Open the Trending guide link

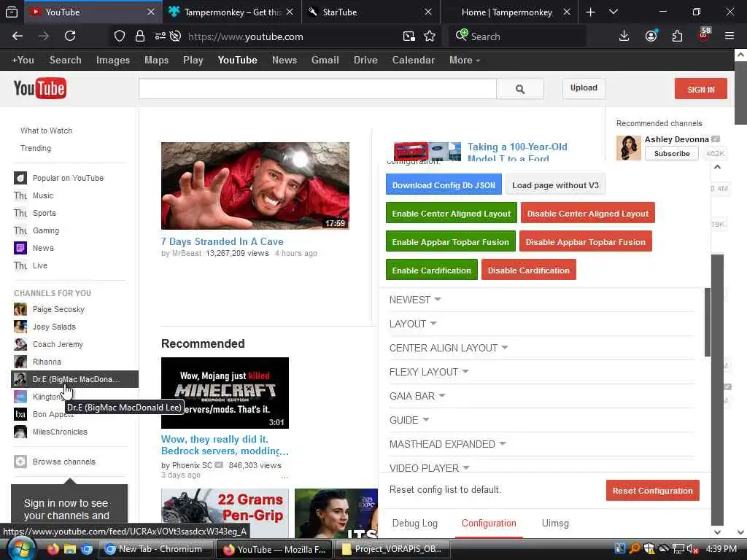(36, 148)
